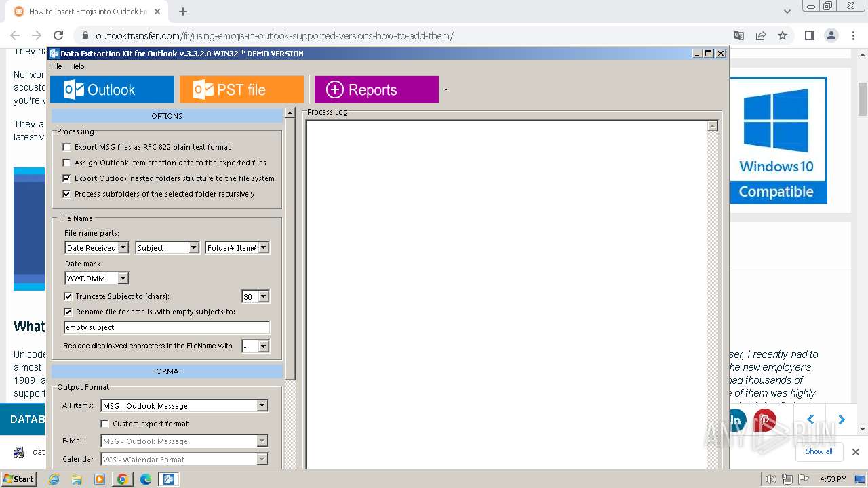Screen dimensions: 868x488
Task: Open the Help menu
Action: point(77,66)
